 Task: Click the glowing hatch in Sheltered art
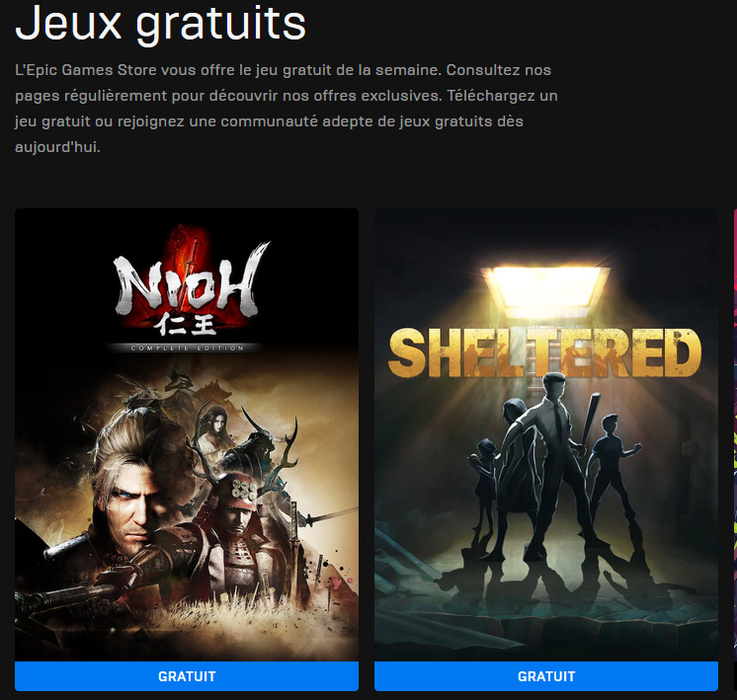pos(545,286)
